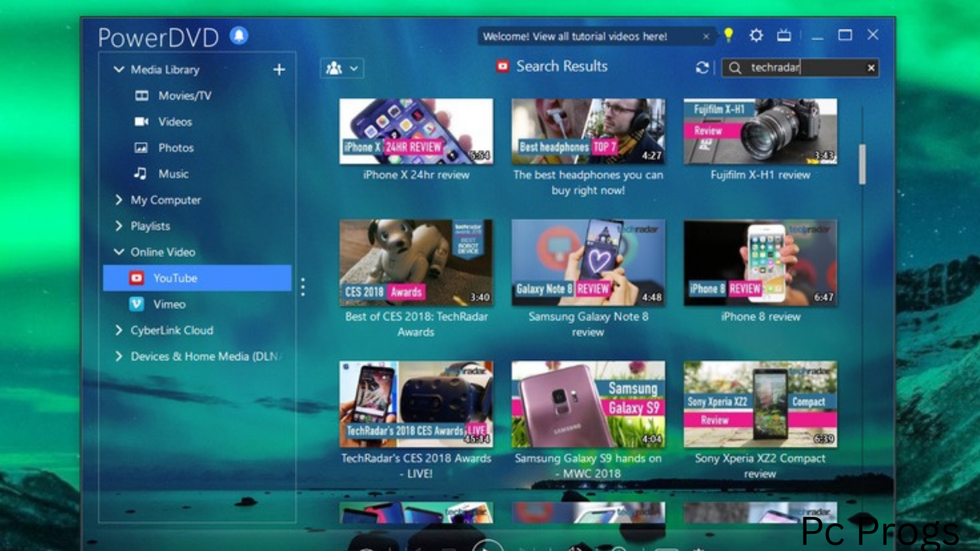Image resolution: width=980 pixels, height=551 pixels.
Task: Play the Best headphones TOP 7 thumbnail
Action: coord(588,131)
